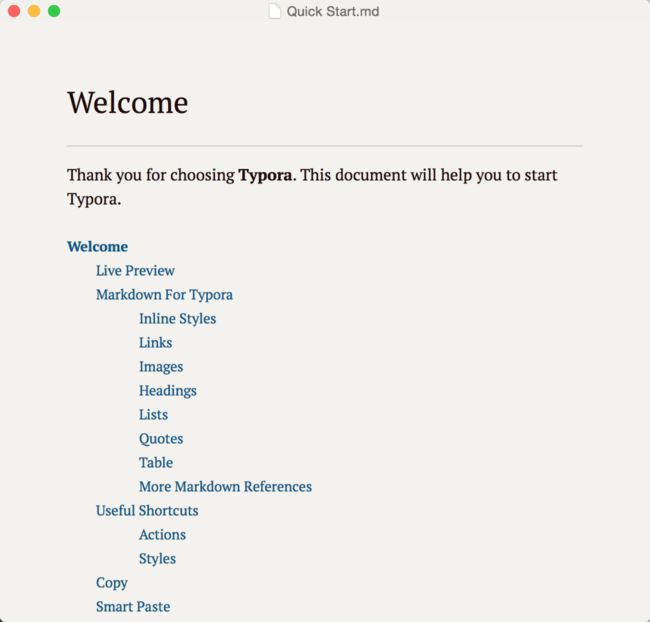650x622 pixels.
Task: Click the red close window button
Action: 14,11
